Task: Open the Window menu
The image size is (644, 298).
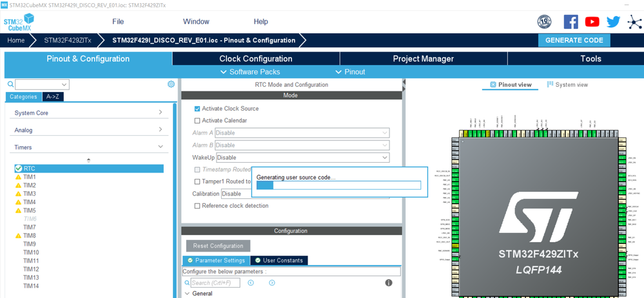Action: click(x=196, y=22)
